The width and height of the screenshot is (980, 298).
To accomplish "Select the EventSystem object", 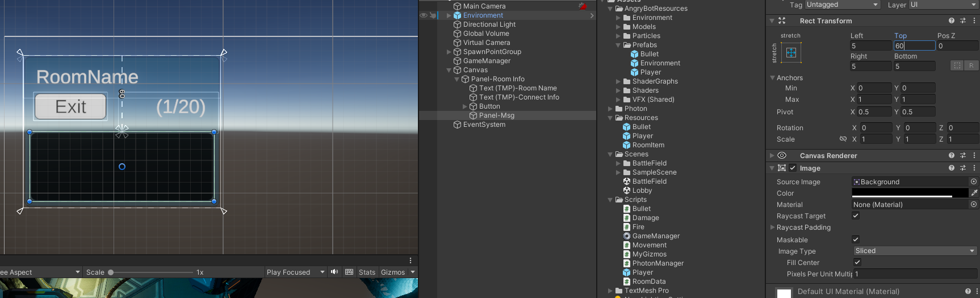I will coord(479,125).
